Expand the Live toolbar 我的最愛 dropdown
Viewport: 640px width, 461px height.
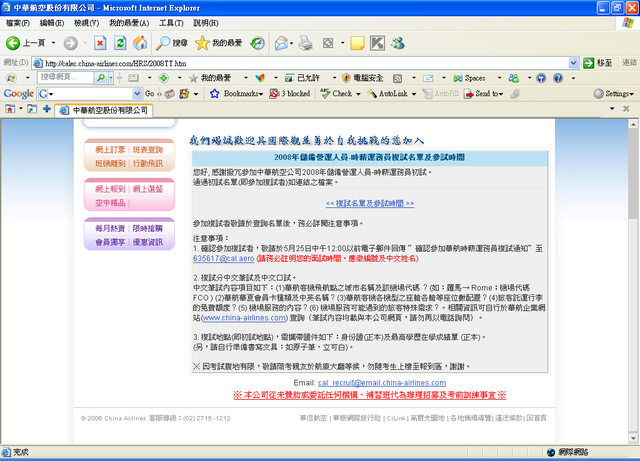[245, 78]
